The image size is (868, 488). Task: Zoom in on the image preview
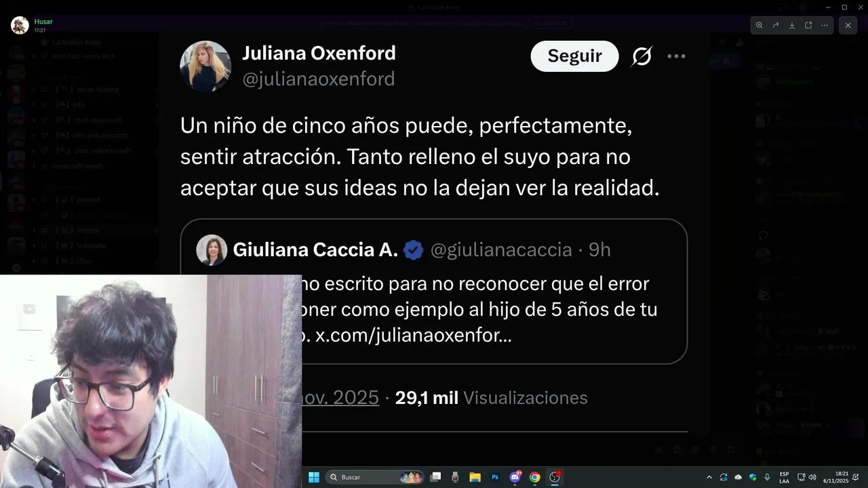[759, 25]
